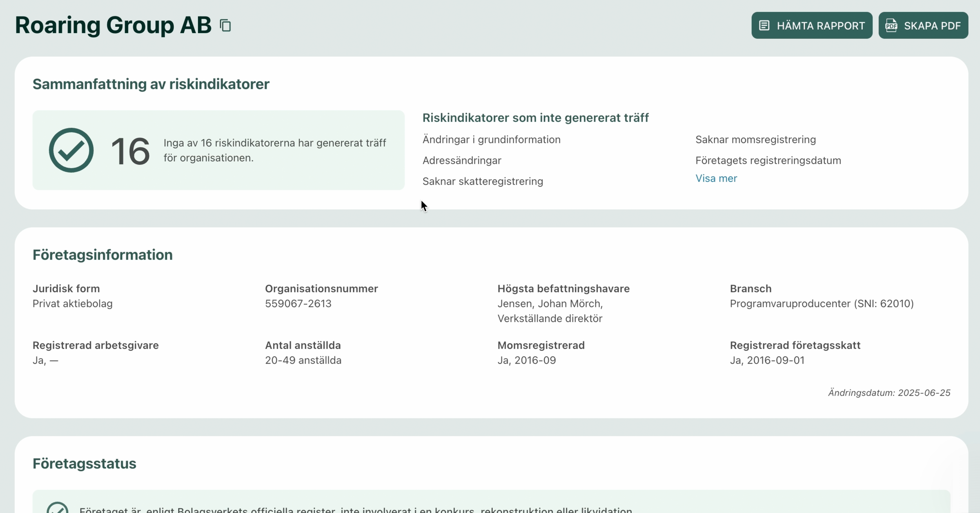Click the Ändringar i grundinformation indicator
The height and width of the screenshot is (513, 980).
point(491,140)
